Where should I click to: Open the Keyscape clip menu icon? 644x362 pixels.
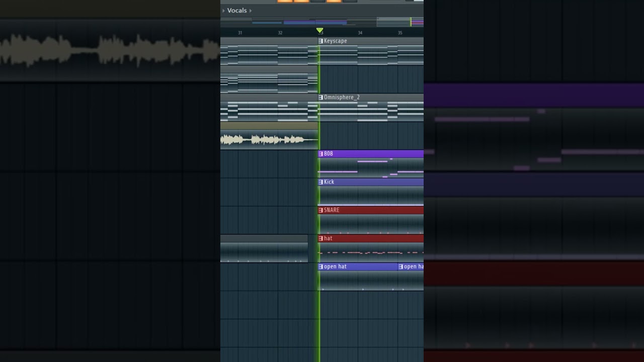point(321,41)
